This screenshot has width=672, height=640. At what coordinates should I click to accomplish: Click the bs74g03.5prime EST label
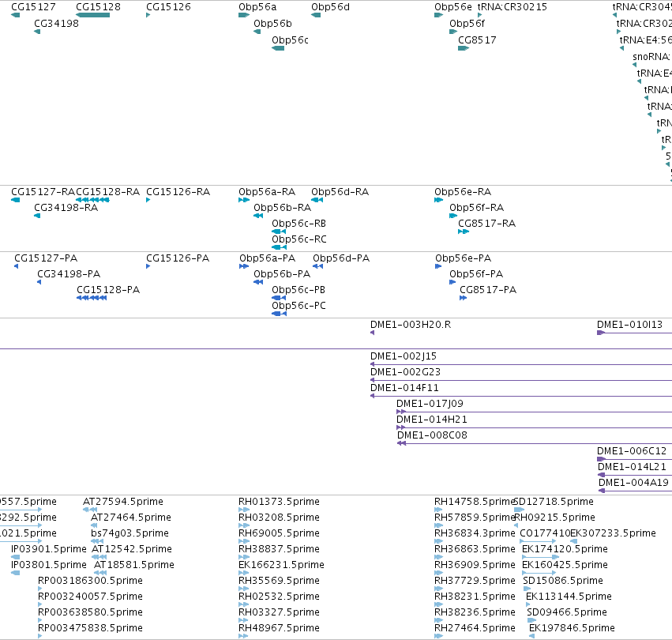pos(130,533)
